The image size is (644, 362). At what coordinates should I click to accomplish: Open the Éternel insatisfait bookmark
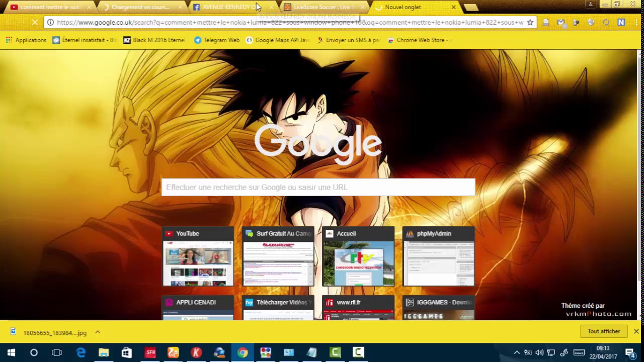[84, 40]
